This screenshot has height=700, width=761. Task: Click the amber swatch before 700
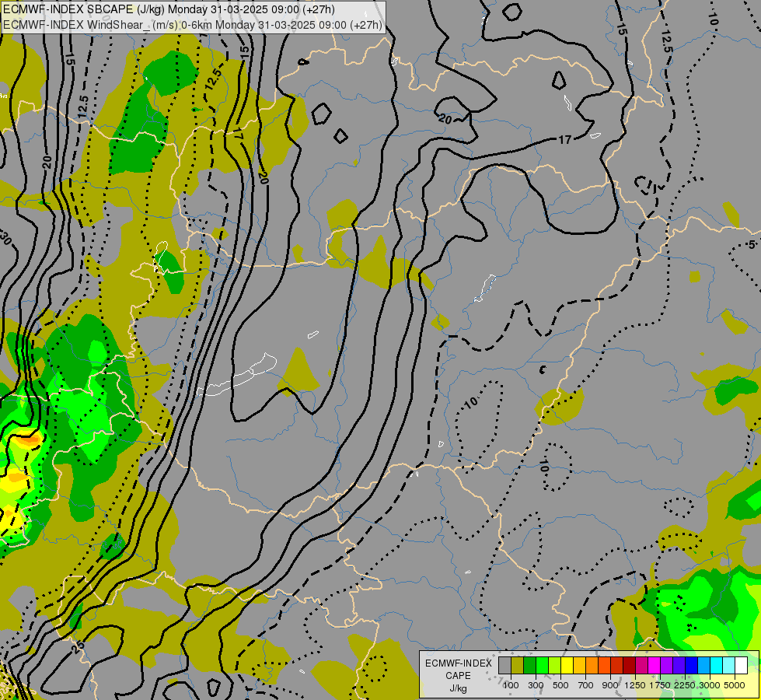[x=580, y=665]
